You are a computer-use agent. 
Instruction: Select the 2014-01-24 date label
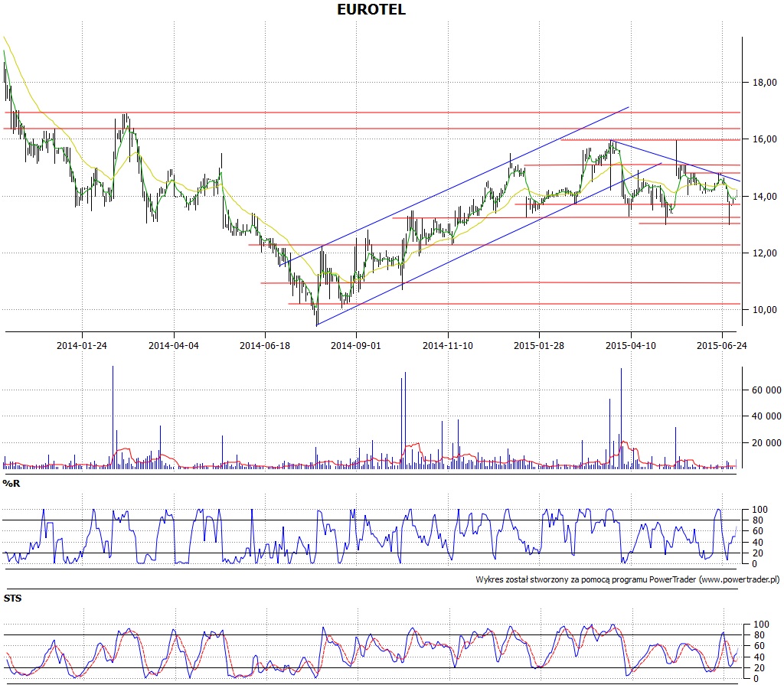[x=81, y=345]
